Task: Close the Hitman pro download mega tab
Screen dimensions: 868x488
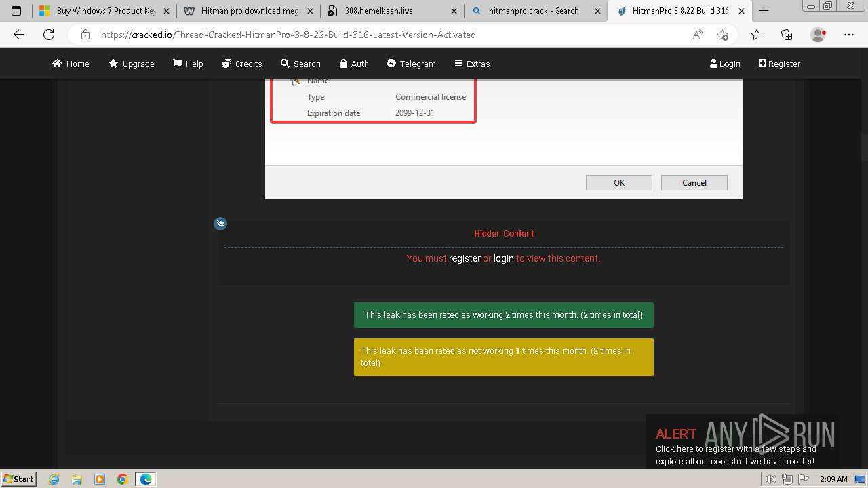Action: (310, 11)
